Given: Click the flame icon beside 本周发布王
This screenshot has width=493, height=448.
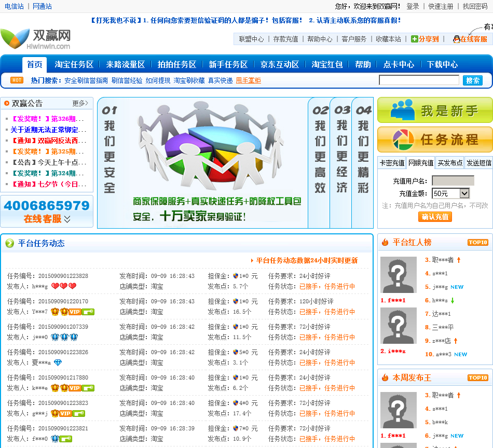Looking at the screenshot, I should 385,377.
